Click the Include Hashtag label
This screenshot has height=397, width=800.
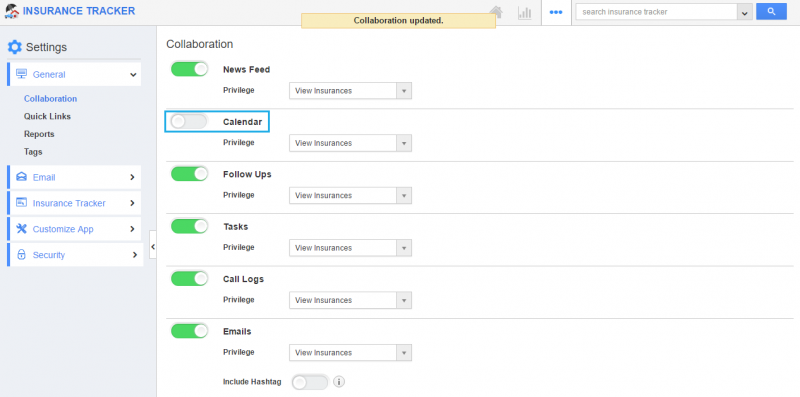click(x=252, y=382)
